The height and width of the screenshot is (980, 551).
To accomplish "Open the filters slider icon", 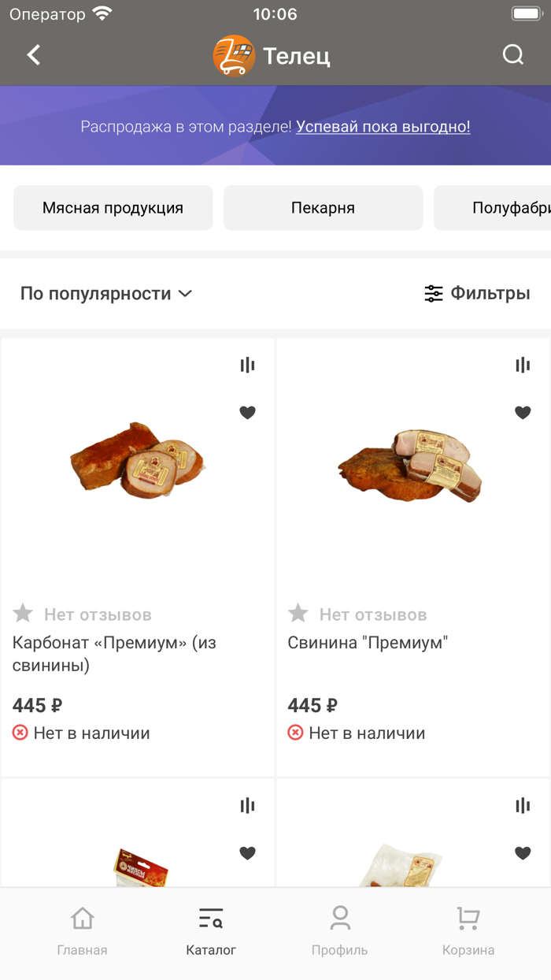I will pos(434,294).
